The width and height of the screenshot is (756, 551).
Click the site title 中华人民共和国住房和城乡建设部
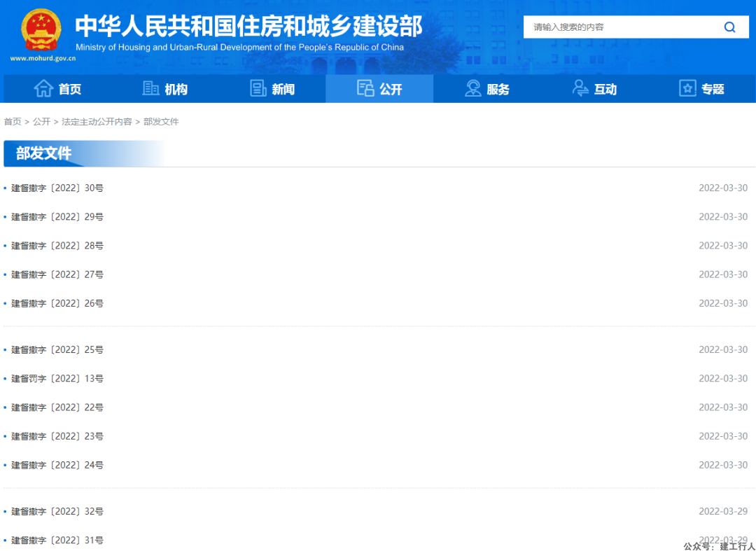point(248,27)
